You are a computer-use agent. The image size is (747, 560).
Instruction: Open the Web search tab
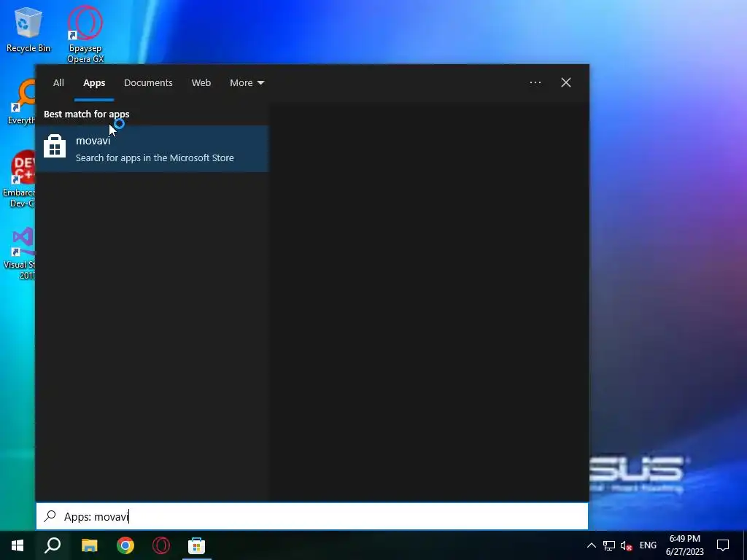coord(201,83)
